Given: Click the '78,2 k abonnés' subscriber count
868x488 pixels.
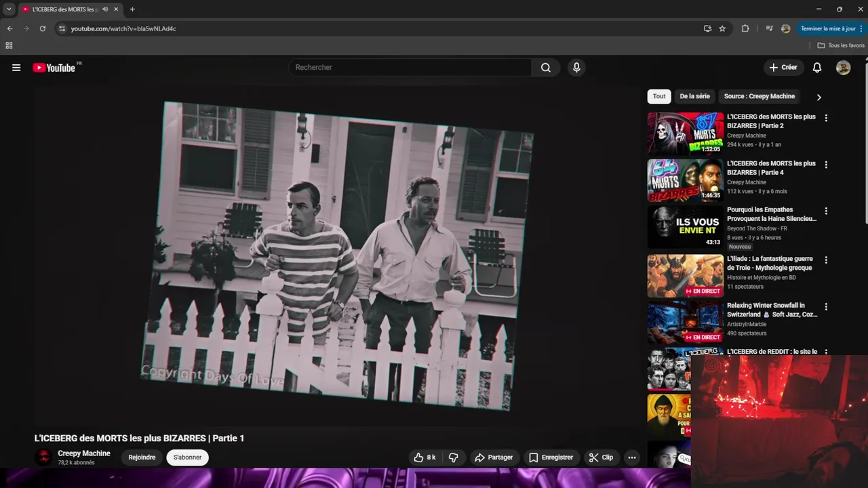Looking at the screenshot, I should [76, 463].
